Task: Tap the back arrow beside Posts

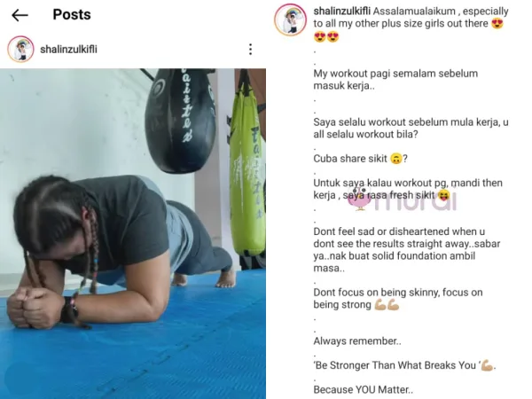Action: point(20,15)
